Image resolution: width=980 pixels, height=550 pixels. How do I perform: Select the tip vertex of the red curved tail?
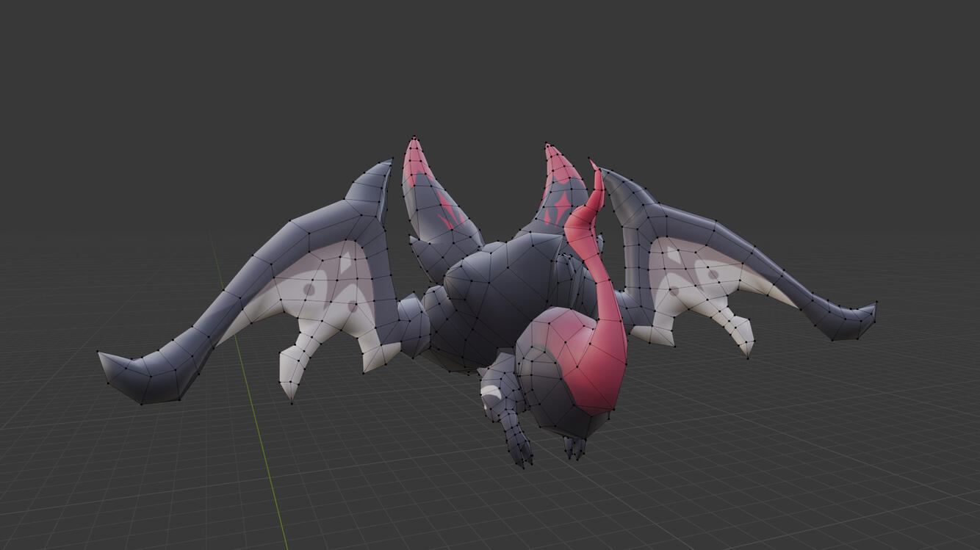[x=590, y=160]
